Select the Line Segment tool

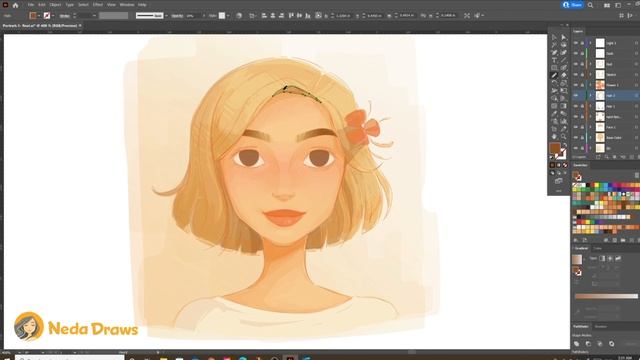564,60
